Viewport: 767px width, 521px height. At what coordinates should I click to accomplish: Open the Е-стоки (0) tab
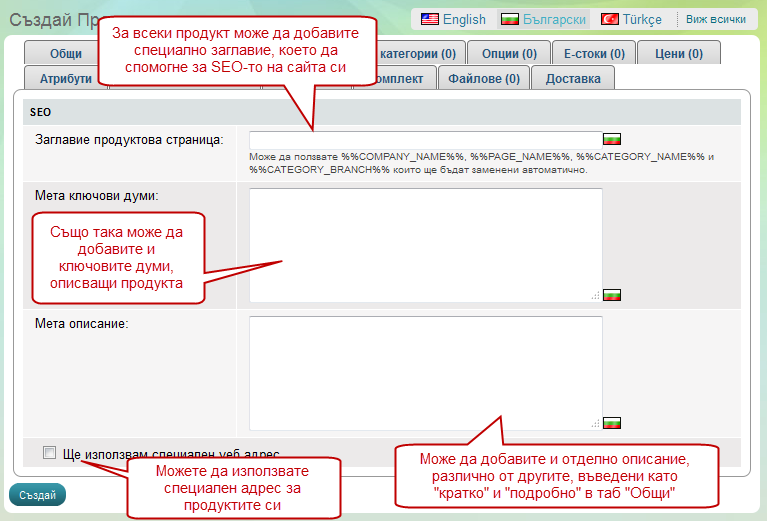pyautogui.click(x=594, y=54)
